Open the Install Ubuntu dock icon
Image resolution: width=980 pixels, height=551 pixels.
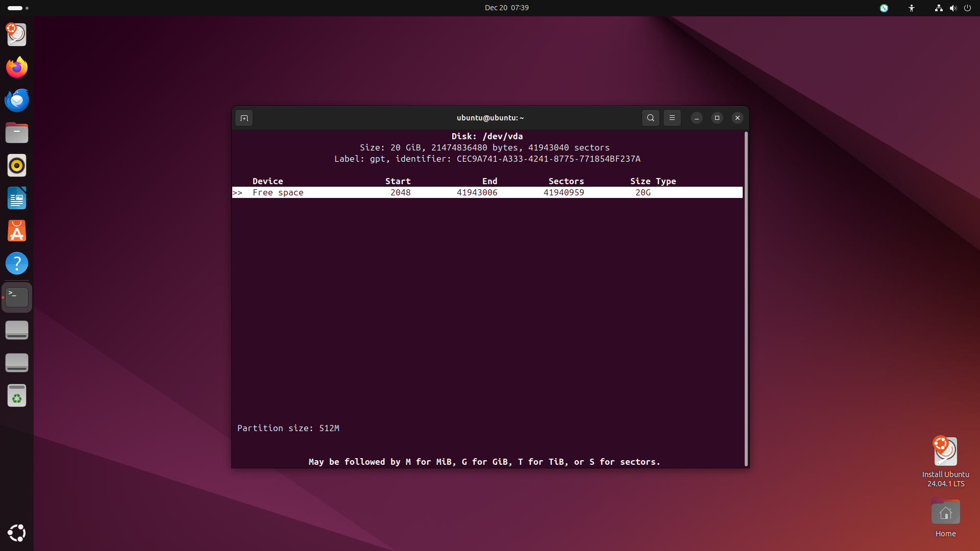tap(17, 35)
